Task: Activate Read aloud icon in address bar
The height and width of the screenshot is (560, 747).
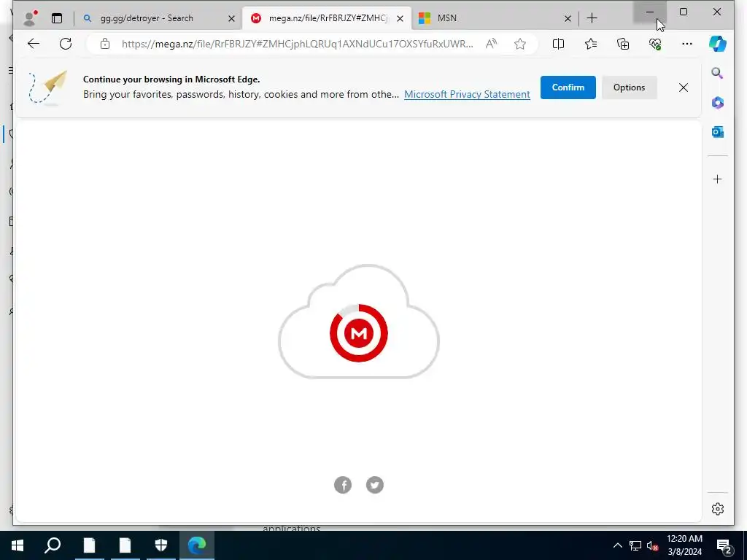Action: [491, 44]
